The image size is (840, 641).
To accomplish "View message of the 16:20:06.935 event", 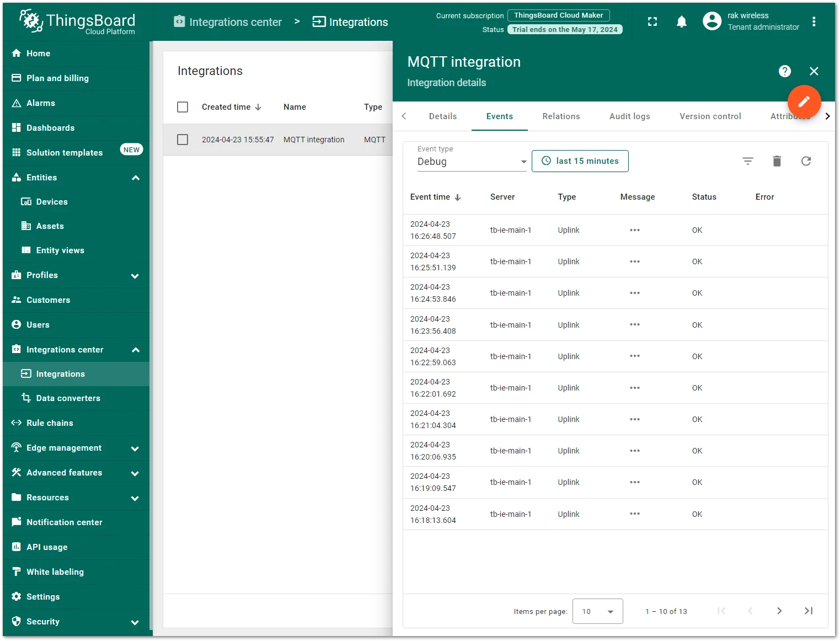I will click(x=635, y=451).
